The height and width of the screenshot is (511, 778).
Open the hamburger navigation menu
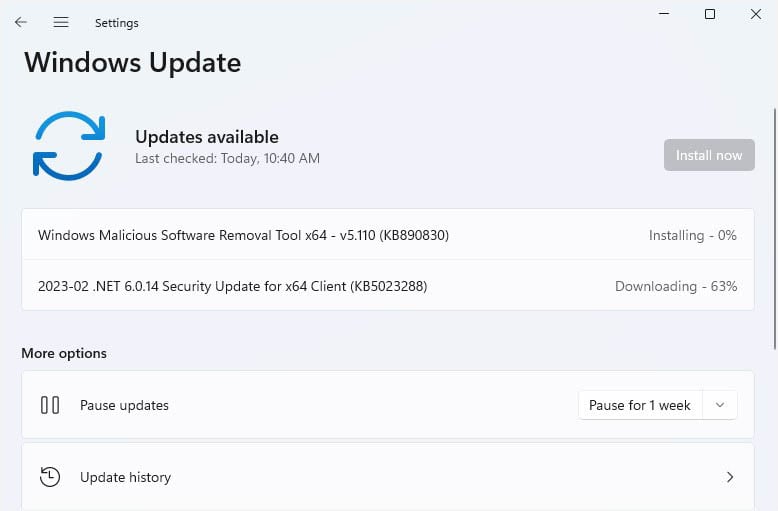pos(61,22)
